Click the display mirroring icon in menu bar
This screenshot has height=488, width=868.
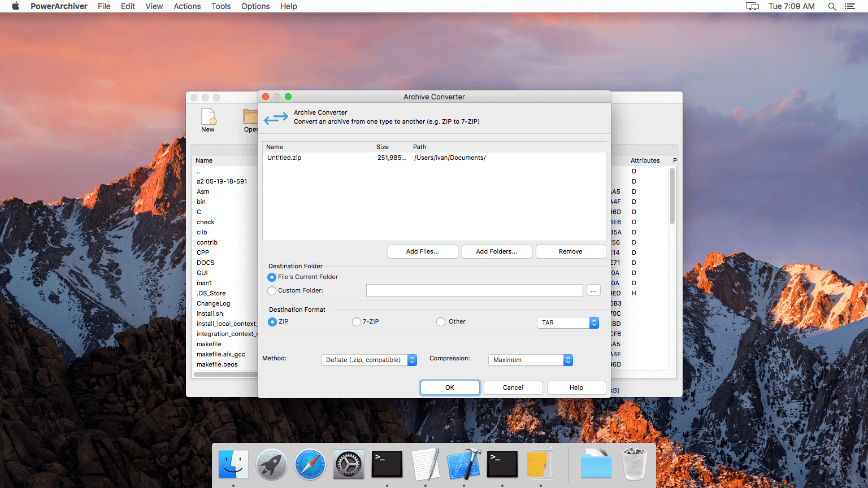[752, 6]
